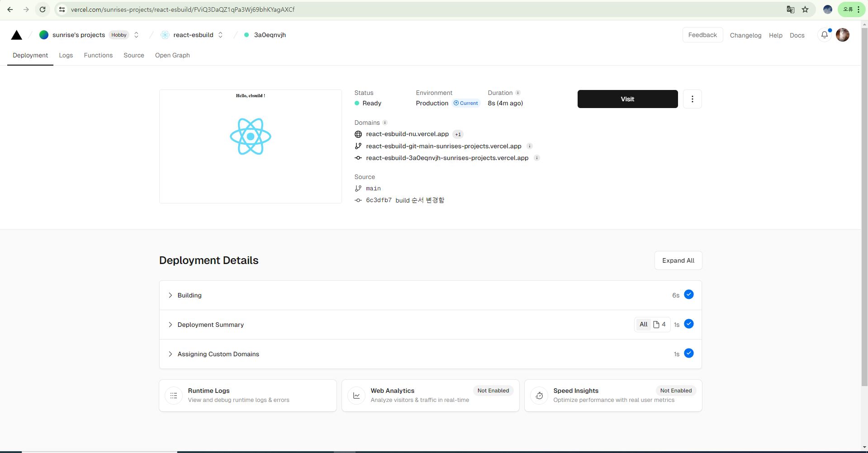868x453 pixels.
Task: Open the project switcher chevrons beside react-esbuild
Action: [220, 35]
